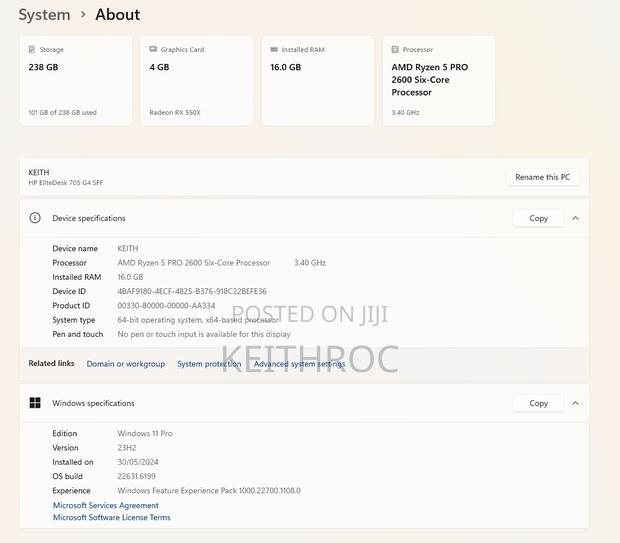The image size is (620, 543).
Task: Click the 101 GB of 238 GB used text
Action: 62,112
